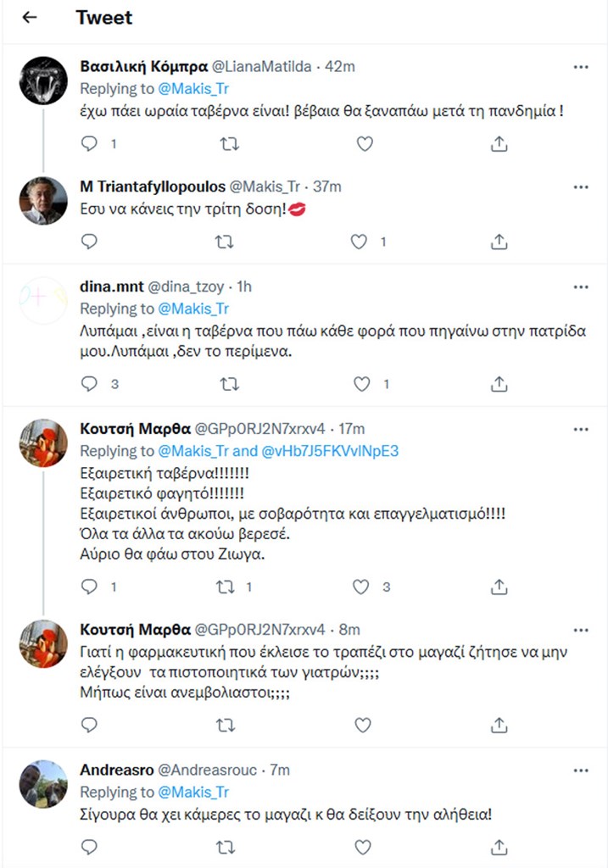
Task: Share Βασιλική Κόμπρα's tweet
Action: (x=499, y=144)
